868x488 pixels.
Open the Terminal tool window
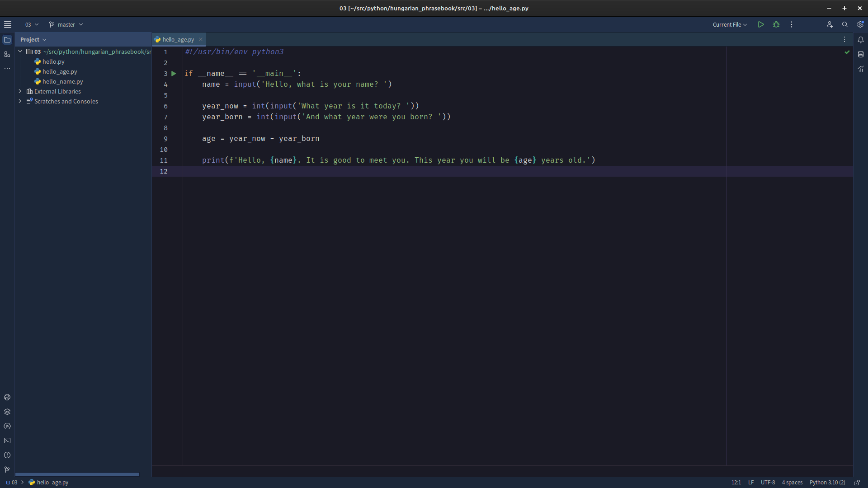point(7,441)
